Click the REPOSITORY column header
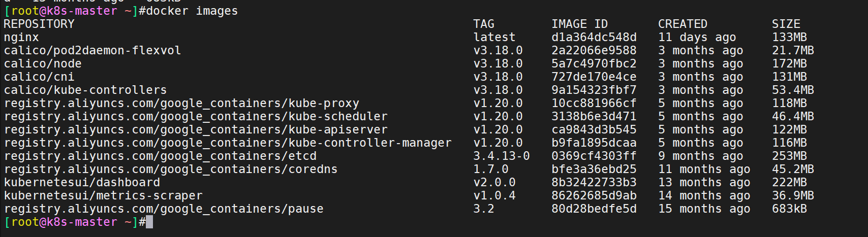This screenshot has width=868, height=237. point(39,24)
